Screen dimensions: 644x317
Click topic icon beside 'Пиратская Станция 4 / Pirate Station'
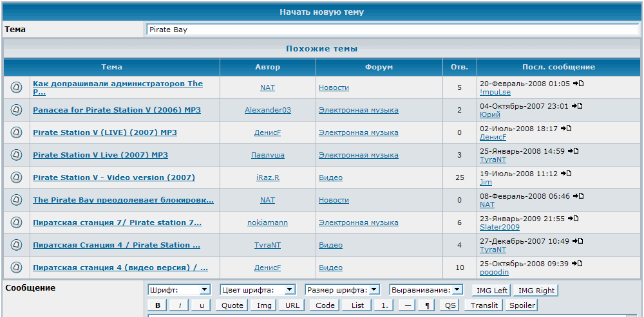16,245
